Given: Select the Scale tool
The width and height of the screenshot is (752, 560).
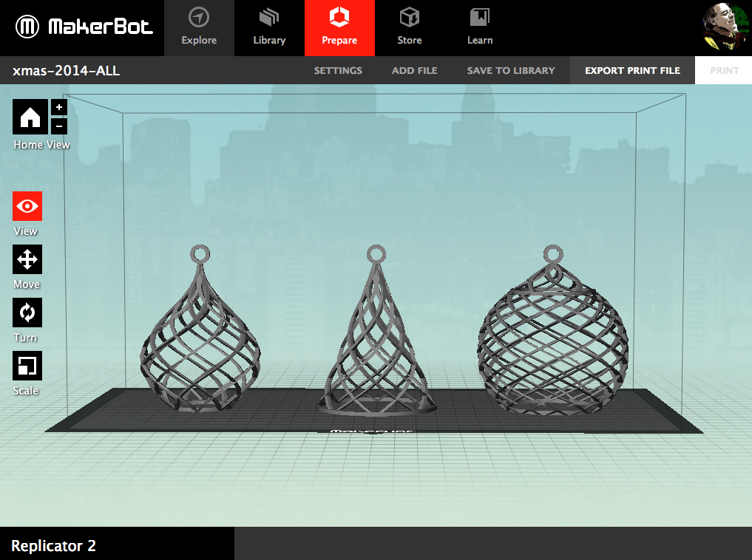Looking at the screenshot, I should pos(27,366).
